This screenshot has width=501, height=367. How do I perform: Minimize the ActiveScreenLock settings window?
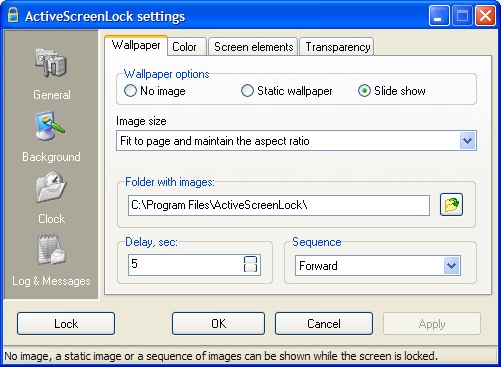439,16
